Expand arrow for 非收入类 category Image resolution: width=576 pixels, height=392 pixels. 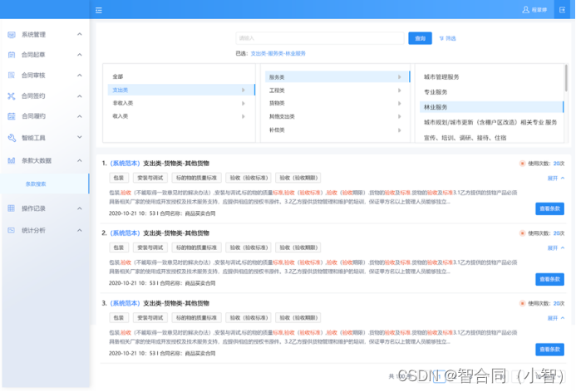pyautogui.click(x=244, y=103)
